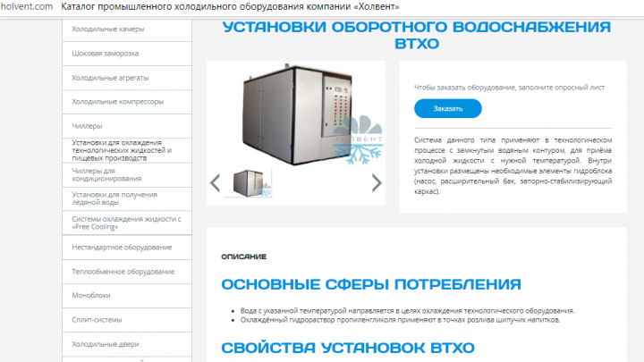The width and height of the screenshot is (644, 362).
Task: Click the catalog title Каталог промышленного холодильного оборудования
Action: (230, 6)
